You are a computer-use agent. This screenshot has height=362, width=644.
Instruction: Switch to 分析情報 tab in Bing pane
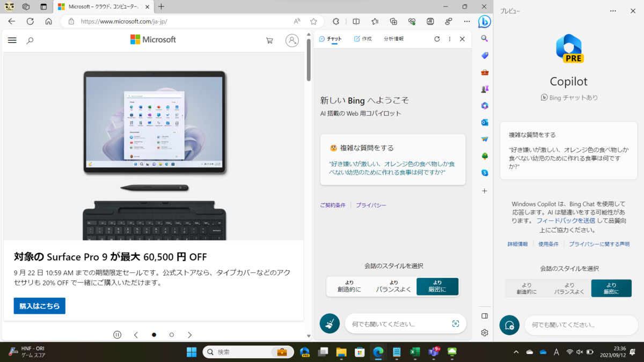click(393, 39)
